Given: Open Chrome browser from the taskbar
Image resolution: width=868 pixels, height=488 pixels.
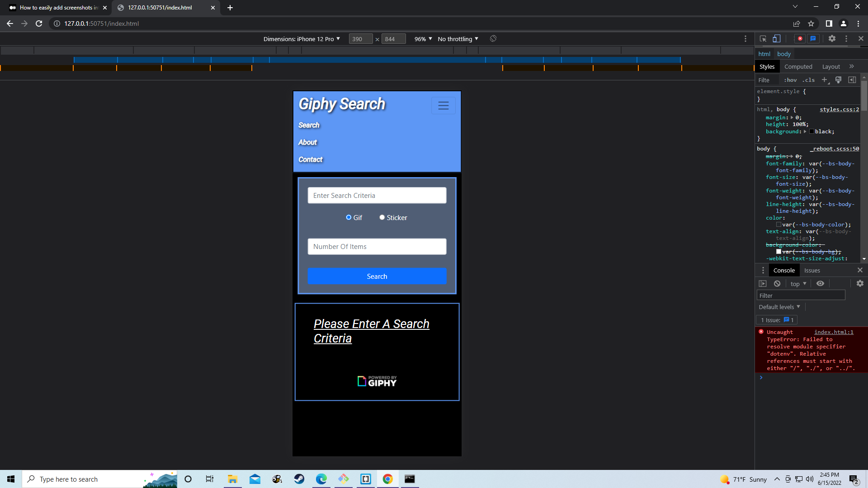Looking at the screenshot, I should tap(387, 479).
